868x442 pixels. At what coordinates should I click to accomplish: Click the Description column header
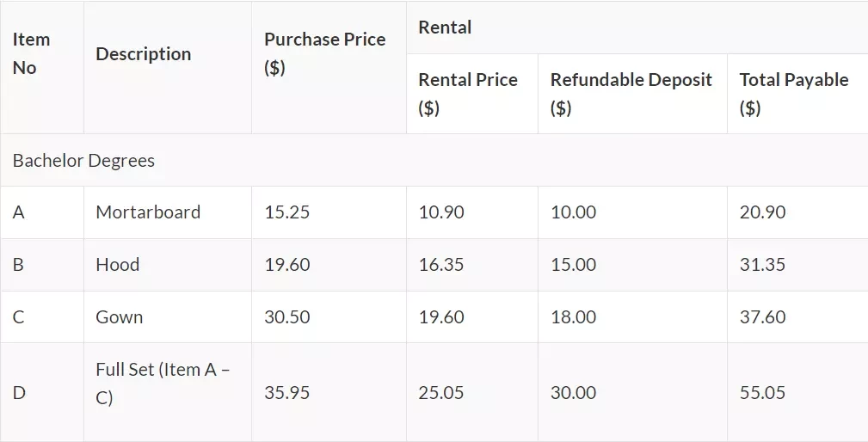point(168,67)
